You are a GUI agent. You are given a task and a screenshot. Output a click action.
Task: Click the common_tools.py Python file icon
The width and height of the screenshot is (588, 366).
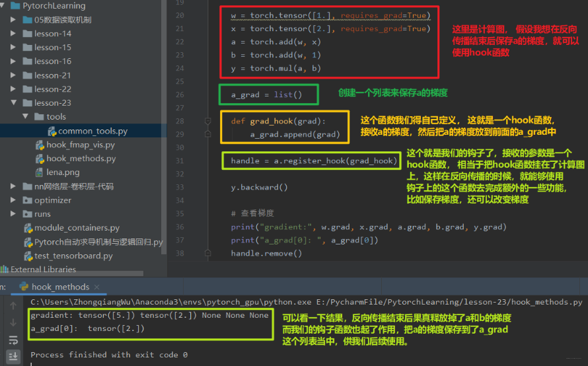point(52,131)
